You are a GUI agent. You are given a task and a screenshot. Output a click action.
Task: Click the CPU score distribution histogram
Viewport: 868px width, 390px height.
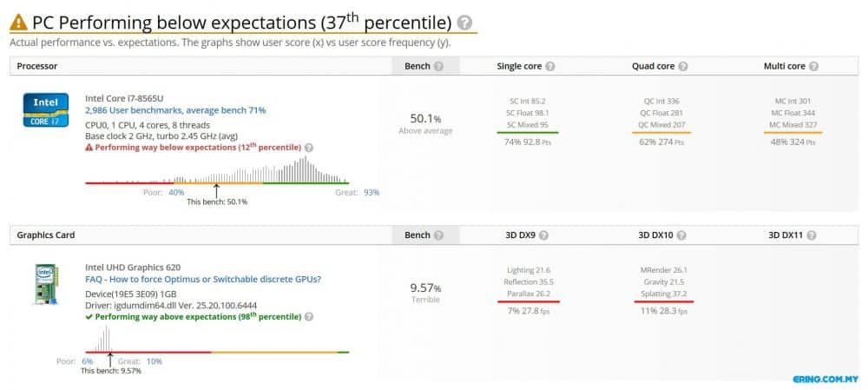(217, 170)
